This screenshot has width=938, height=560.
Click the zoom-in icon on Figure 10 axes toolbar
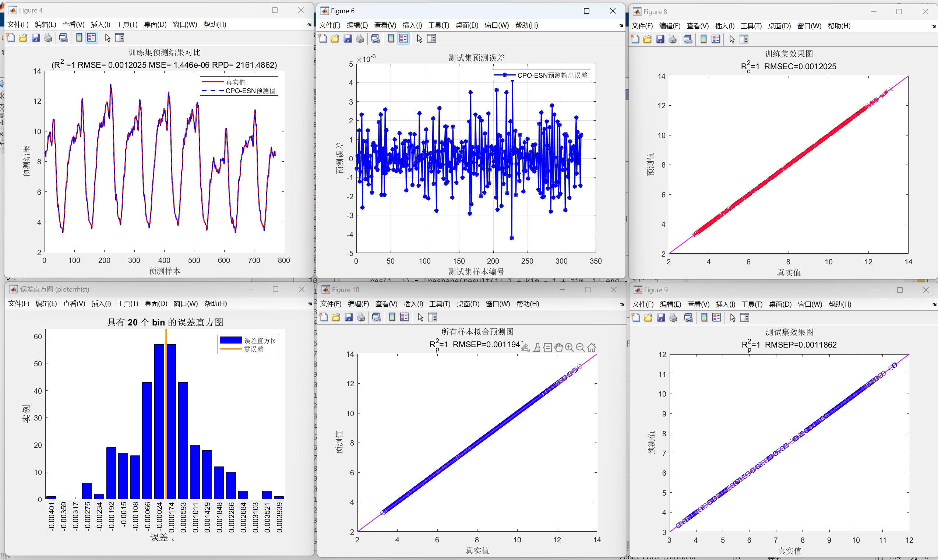[x=569, y=348]
